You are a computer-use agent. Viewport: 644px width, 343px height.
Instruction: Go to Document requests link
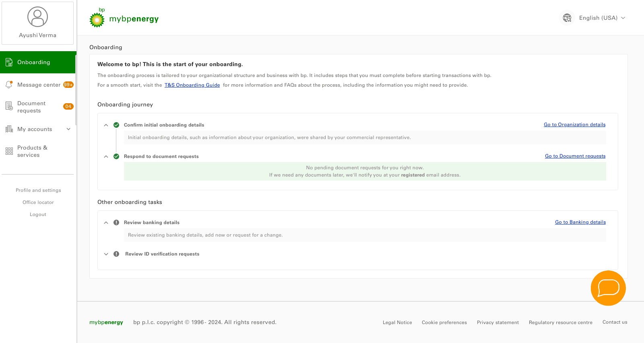click(575, 156)
